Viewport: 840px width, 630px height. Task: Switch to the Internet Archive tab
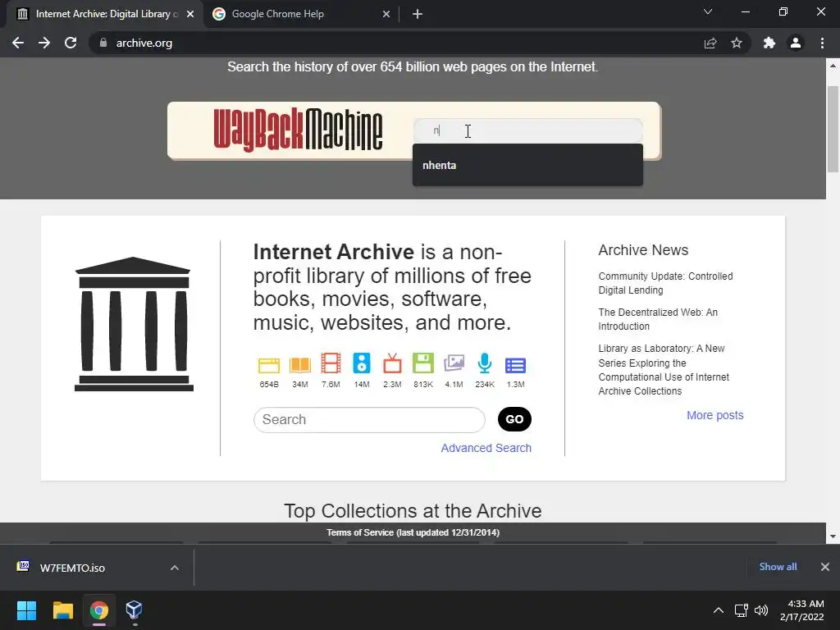(104, 14)
